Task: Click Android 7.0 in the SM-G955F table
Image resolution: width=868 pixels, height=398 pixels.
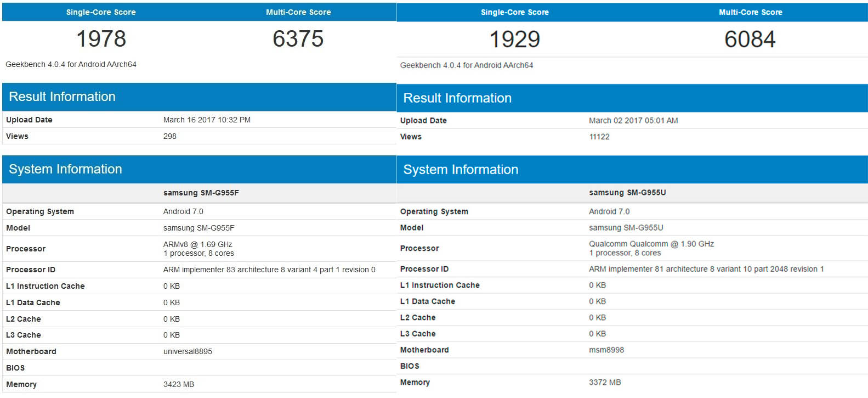Action: point(183,211)
